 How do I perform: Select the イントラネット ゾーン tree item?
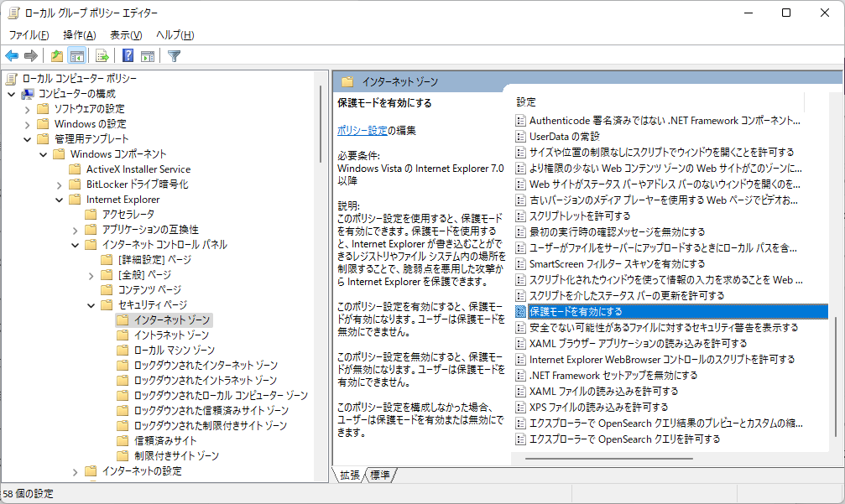(171, 335)
